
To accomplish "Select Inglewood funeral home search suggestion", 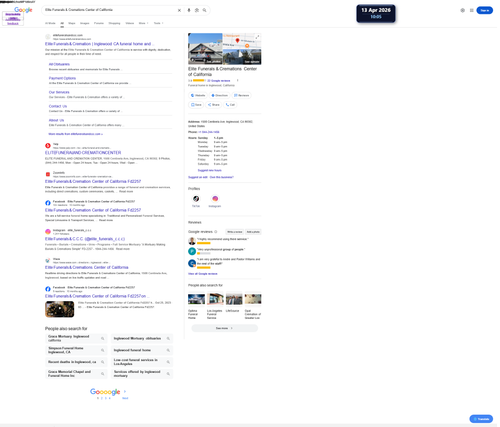I will (x=142, y=350).
